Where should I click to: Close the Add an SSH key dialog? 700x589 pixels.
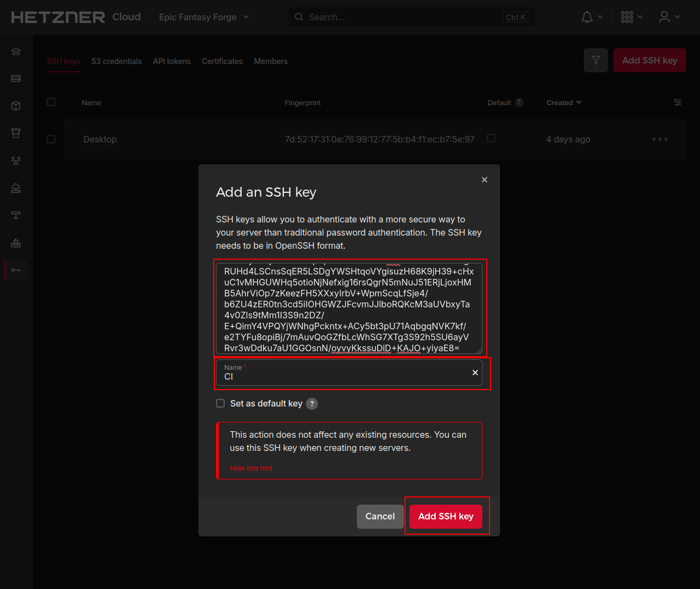(x=485, y=180)
